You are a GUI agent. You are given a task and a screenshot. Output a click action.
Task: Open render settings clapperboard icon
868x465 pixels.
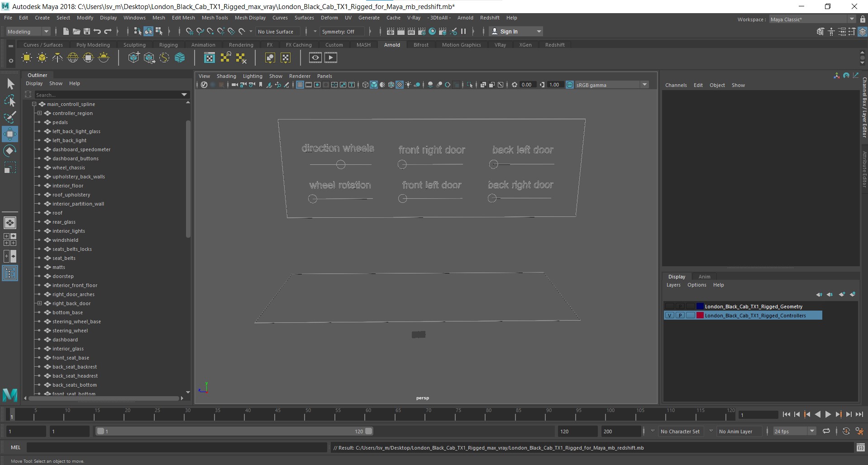(x=421, y=31)
